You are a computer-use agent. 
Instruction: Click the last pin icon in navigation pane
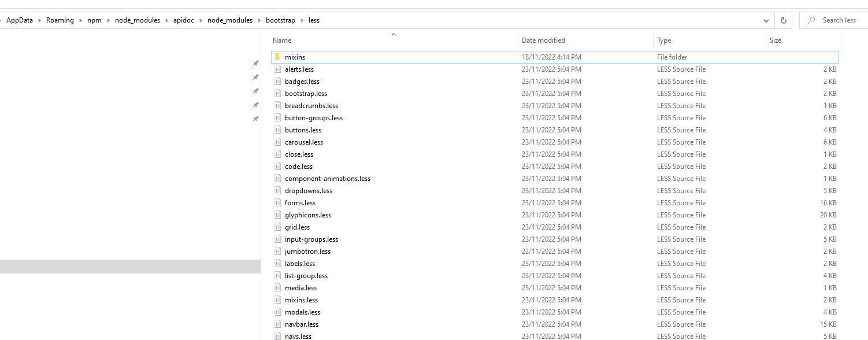click(x=256, y=119)
